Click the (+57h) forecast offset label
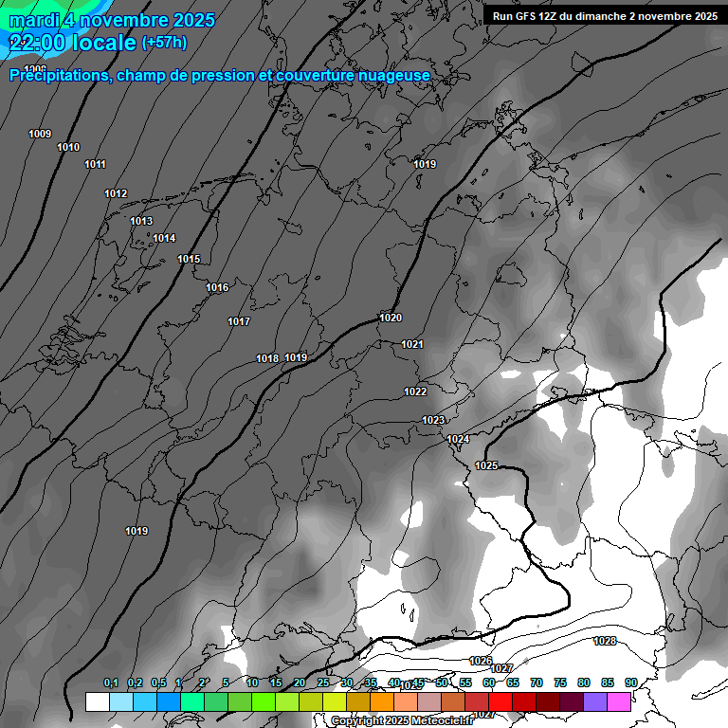 pos(164,43)
